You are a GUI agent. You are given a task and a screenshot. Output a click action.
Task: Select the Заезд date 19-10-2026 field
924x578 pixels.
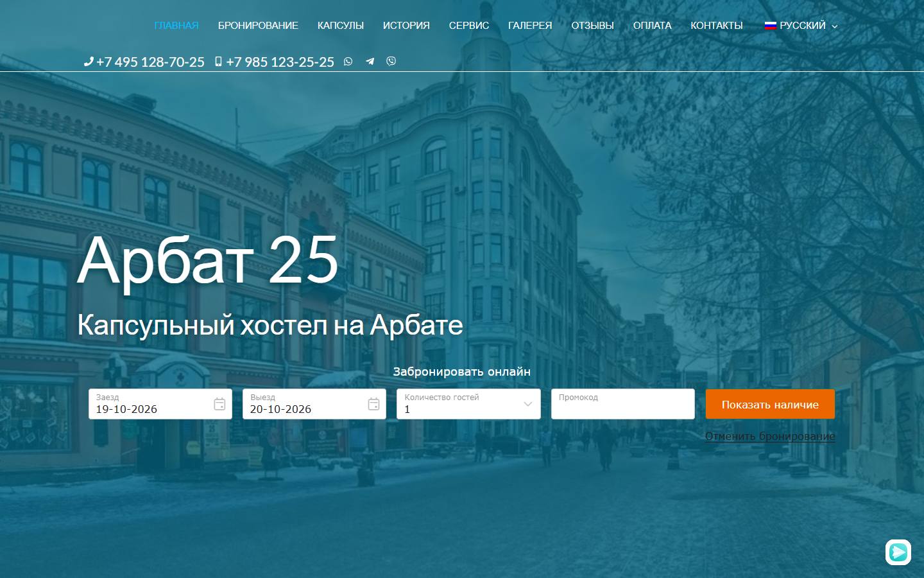tap(160, 404)
